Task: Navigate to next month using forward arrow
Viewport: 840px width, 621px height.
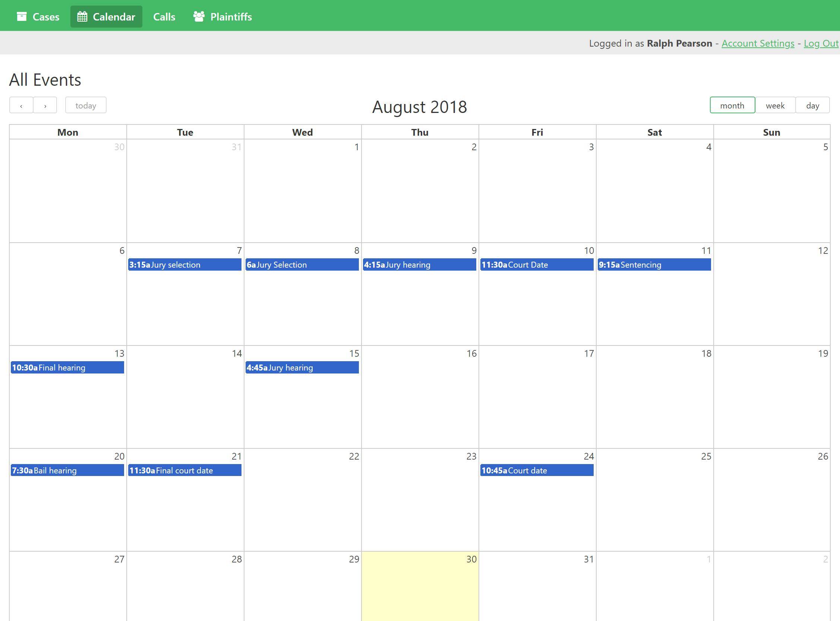Action: coord(45,105)
